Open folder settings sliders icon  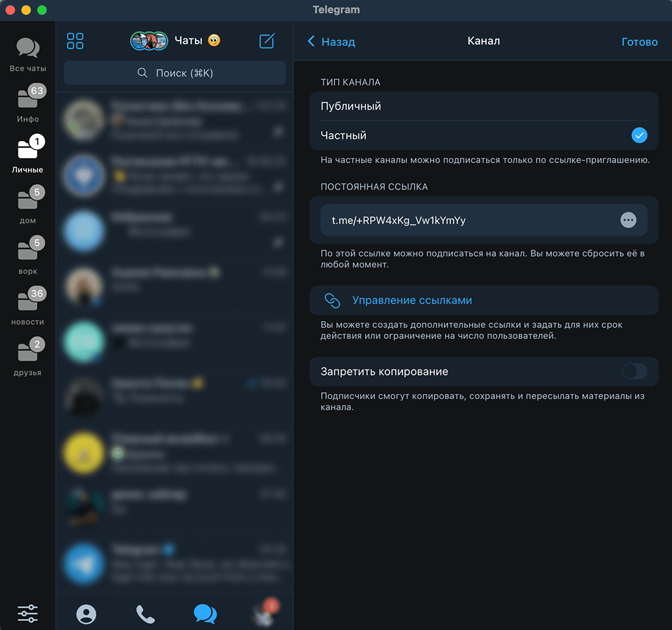click(x=28, y=613)
